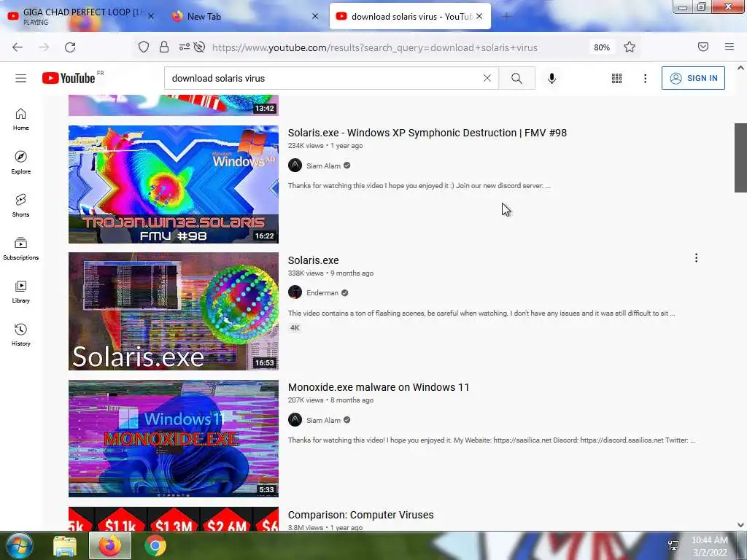Open the Windows Start button
Image resolution: width=747 pixels, height=560 pixels.
[20, 545]
